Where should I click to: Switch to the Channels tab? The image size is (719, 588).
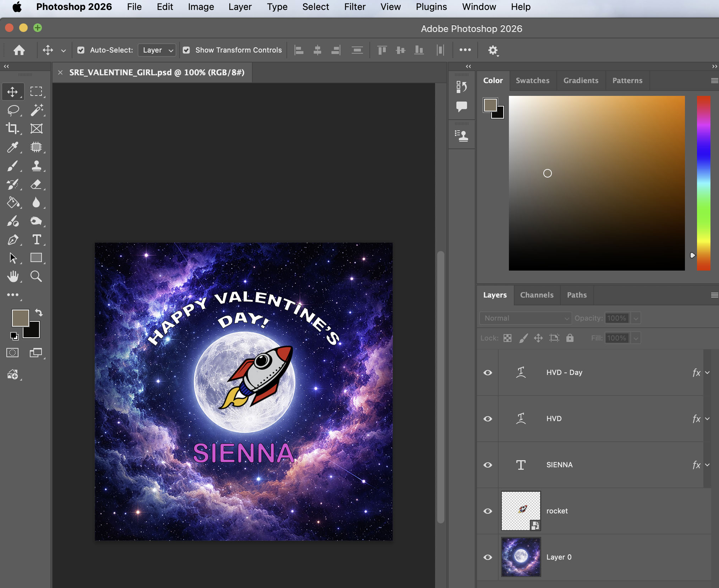pos(537,295)
